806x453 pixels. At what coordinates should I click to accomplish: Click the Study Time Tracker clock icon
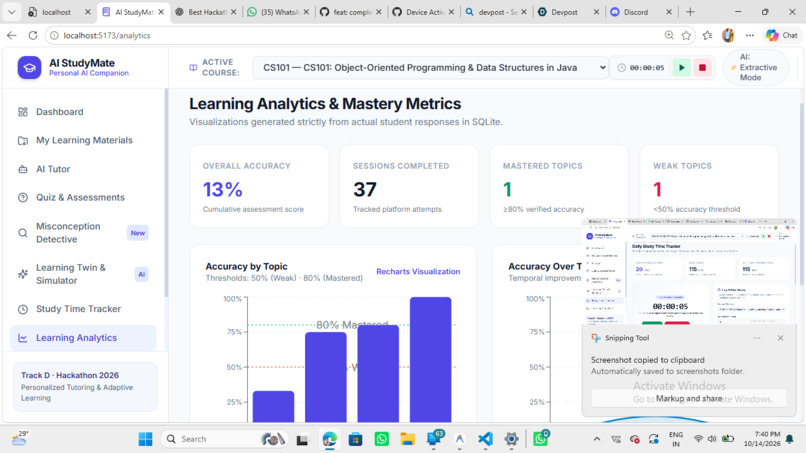click(23, 309)
